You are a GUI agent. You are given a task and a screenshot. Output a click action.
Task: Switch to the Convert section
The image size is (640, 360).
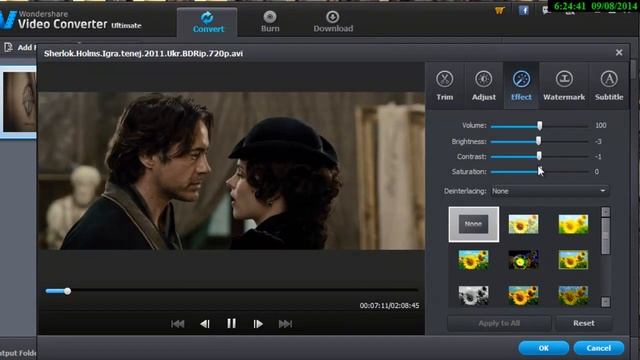[x=208, y=22]
